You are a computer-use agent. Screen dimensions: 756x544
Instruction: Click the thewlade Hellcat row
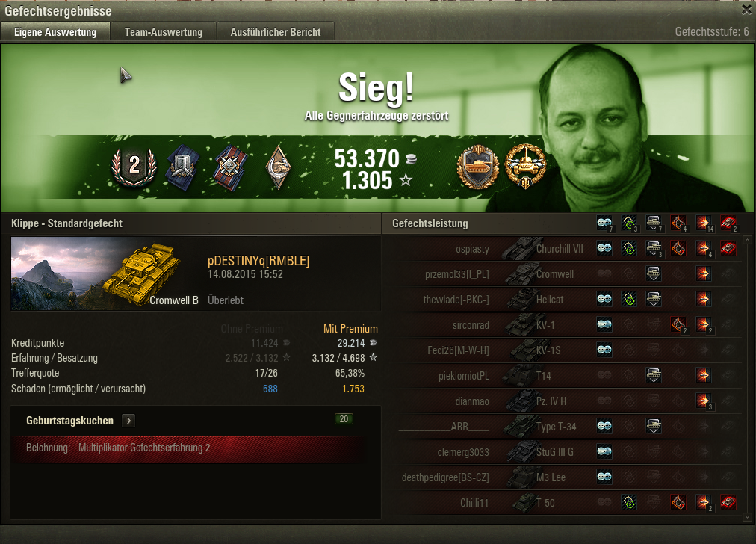(x=569, y=300)
